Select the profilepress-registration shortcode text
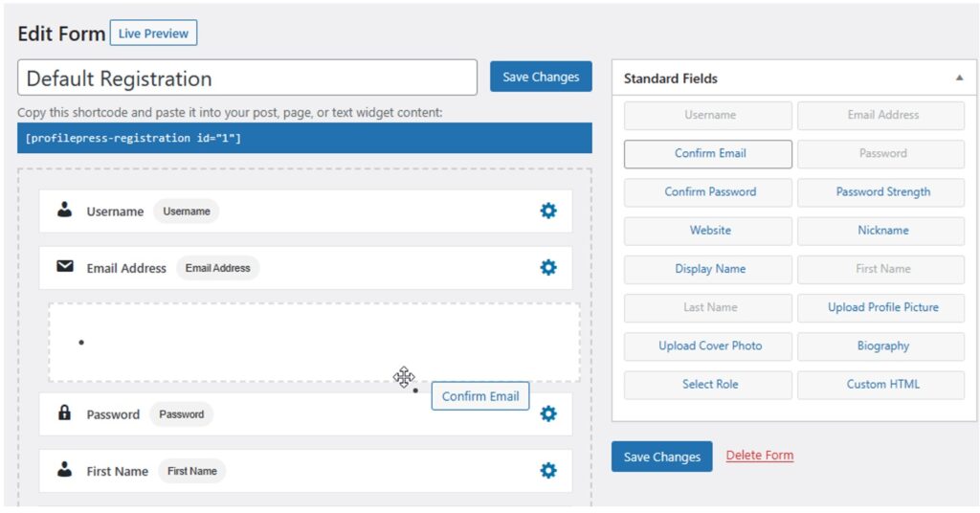980x513 pixels. [x=133, y=138]
